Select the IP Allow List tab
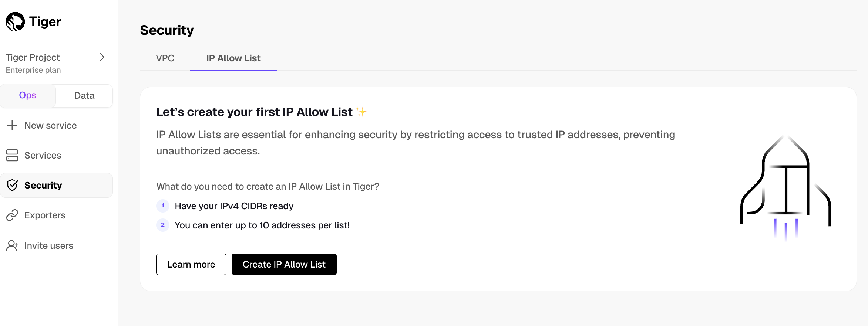 [x=233, y=58]
